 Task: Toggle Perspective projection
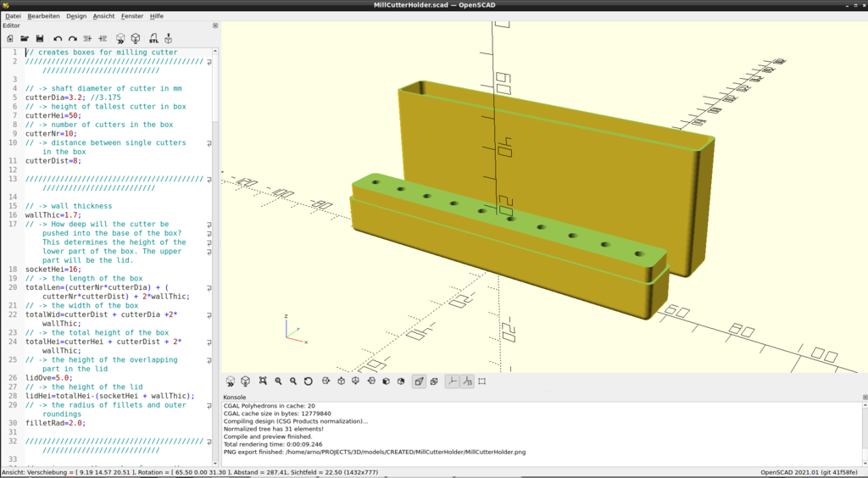[x=419, y=381]
